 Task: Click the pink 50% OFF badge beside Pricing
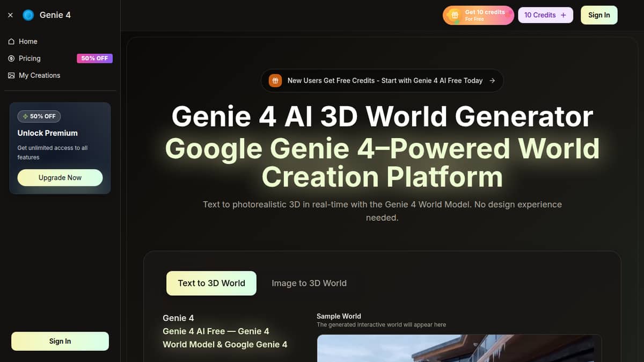(x=94, y=59)
